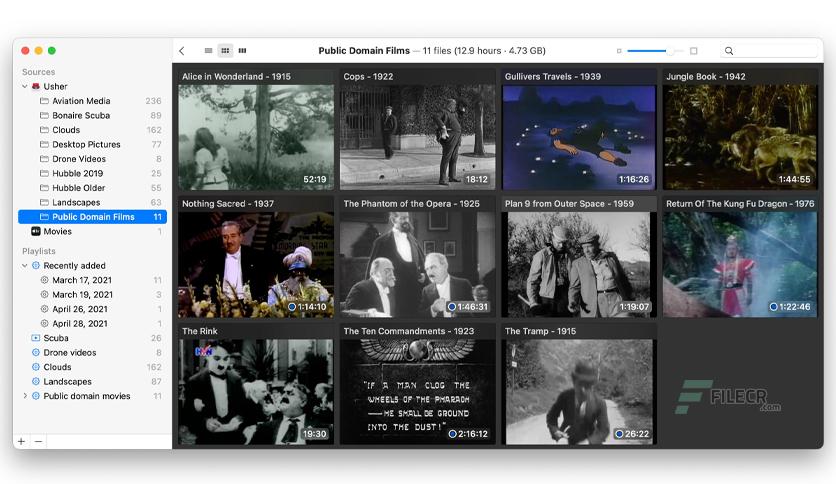Open Plan 9 from Outer Space thumbnail
The width and height of the screenshot is (836, 484).
(x=579, y=264)
